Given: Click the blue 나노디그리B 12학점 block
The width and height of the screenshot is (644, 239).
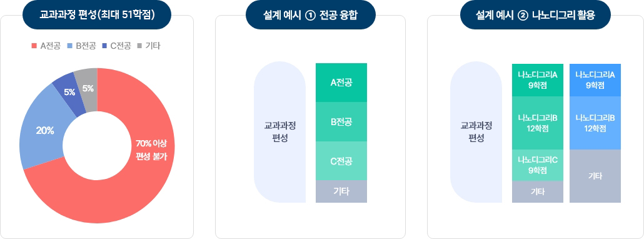Looking at the screenshot, I should 595,123.
